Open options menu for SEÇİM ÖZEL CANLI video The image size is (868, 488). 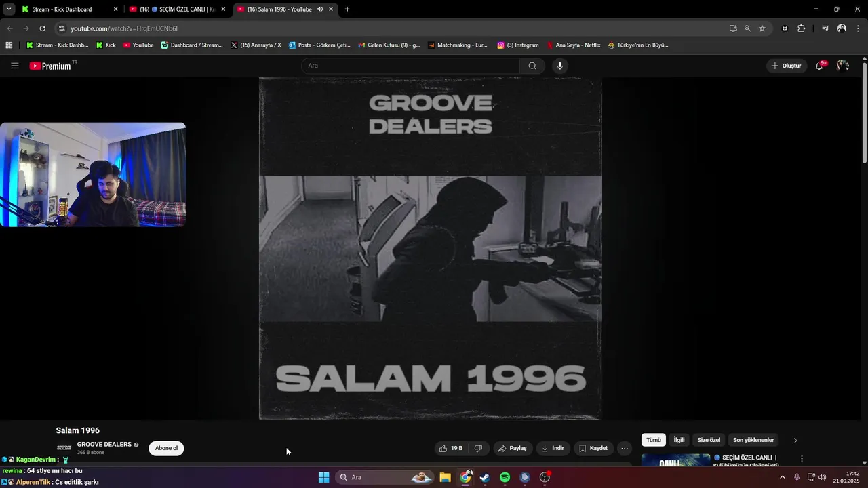coord(802,459)
